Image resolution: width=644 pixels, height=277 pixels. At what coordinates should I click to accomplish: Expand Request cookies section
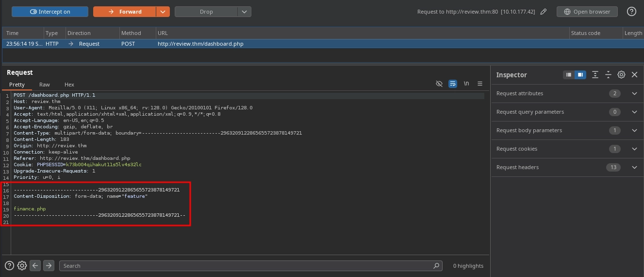click(x=634, y=149)
